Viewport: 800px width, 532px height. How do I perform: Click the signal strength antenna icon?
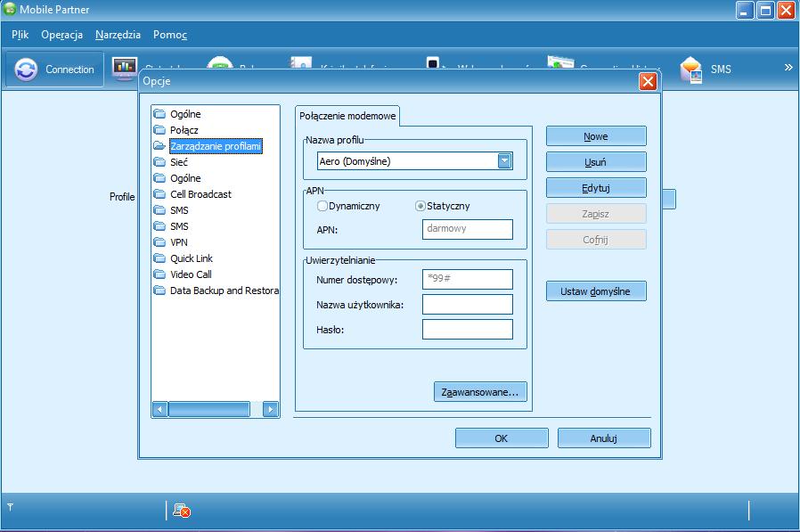point(10,508)
